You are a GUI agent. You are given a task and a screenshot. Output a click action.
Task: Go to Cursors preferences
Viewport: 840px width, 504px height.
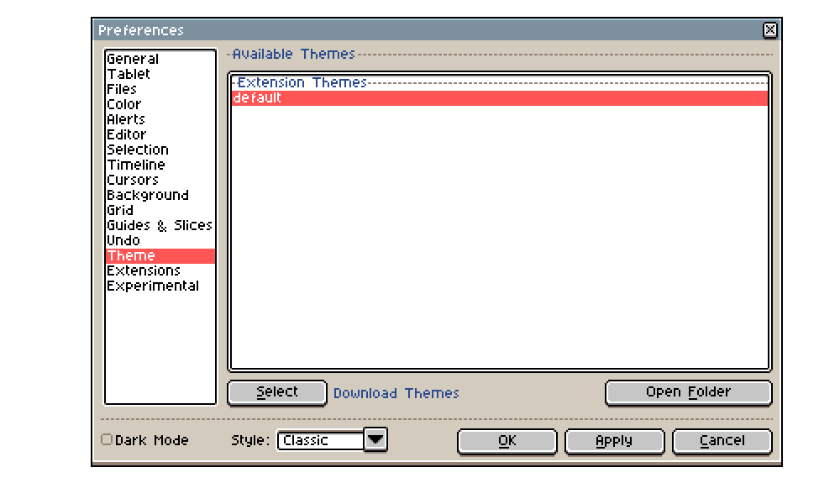coord(160,180)
